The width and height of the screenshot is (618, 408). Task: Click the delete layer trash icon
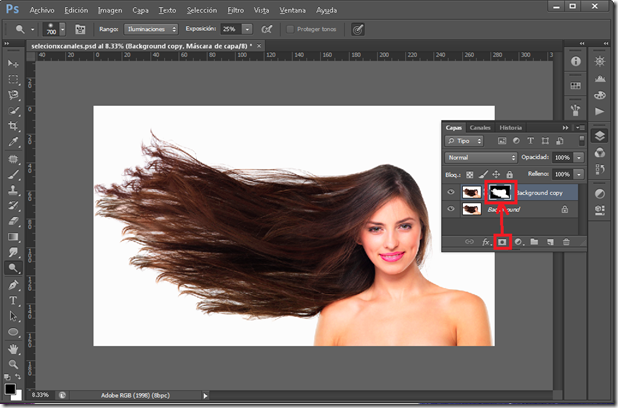pyautogui.click(x=566, y=242)
